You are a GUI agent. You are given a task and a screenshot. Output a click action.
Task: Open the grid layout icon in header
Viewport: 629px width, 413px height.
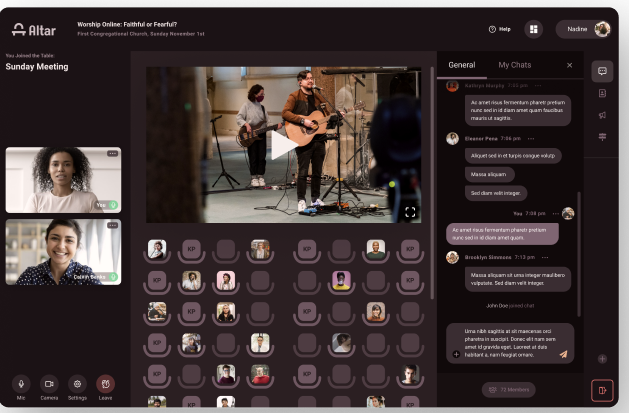pyautogui.click(x=534, y=29)
